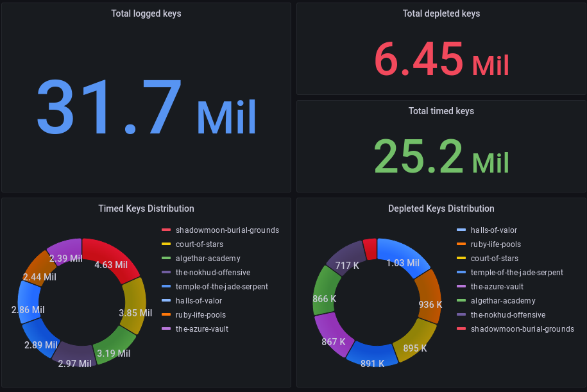Pick swatch beside the-azure-vault in Depleted Keys legend
The height and width of the screenshot is (392, 587).
point(461,287)
